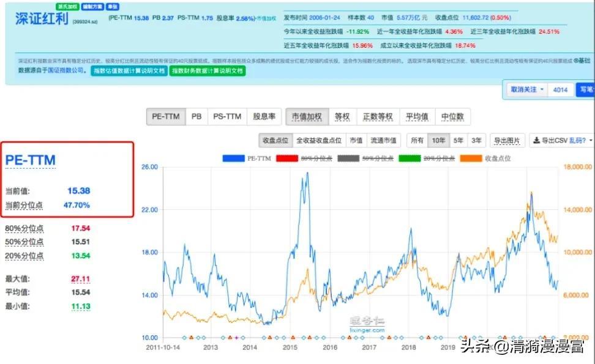This screenshot has height=364, width=595.
Task: Click the 20%分位点 label
Action: [24, 256]
